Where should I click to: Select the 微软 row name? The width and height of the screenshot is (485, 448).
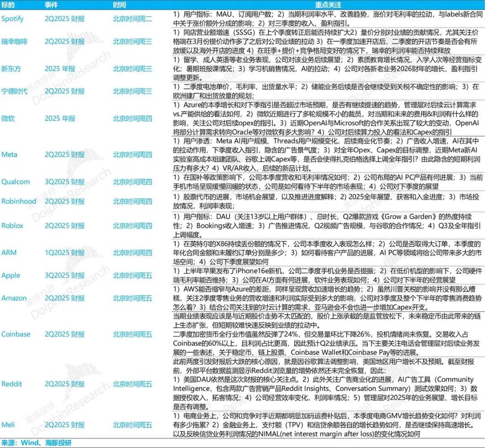pos(8,119)
